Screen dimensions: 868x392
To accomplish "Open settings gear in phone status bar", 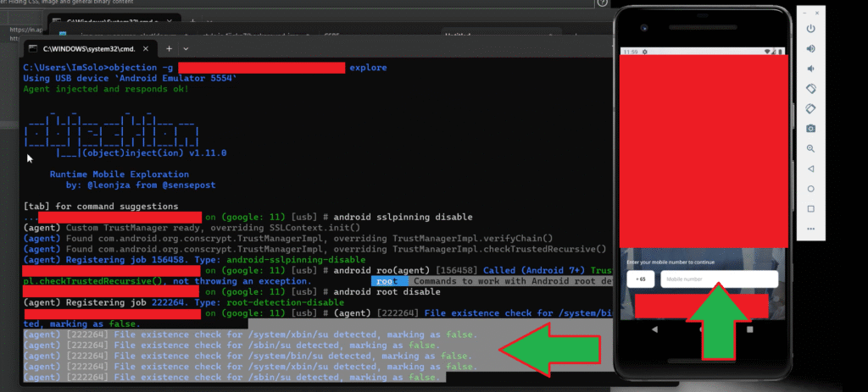I will (645, 52).
